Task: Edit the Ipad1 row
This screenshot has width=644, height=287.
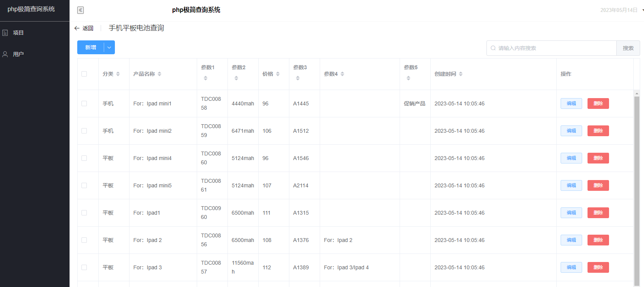Action: pos(571,213)
